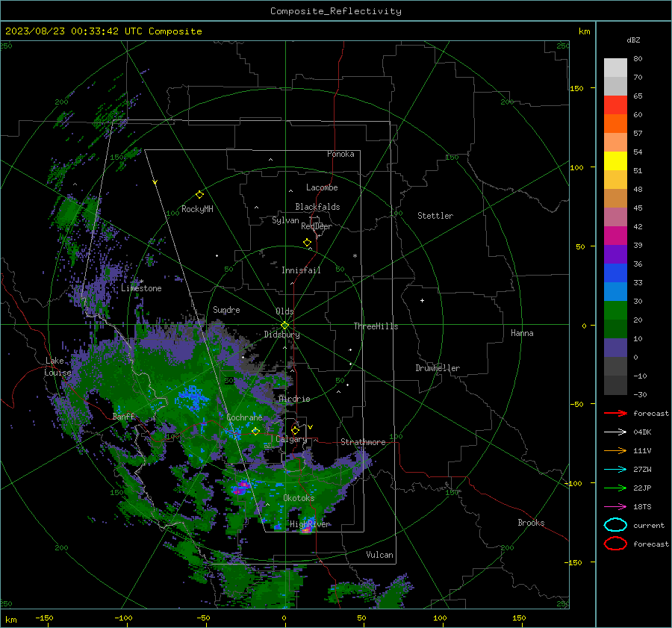Screen dimensions: 672x628
Task: Click the yellow diamond marker above Calgary
Action: click(x=295, y=430)
